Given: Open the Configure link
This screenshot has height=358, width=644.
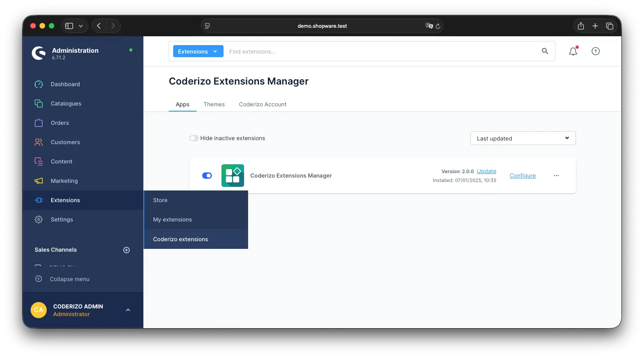Looking at the screenshot, I should click(x=522, y=176).
